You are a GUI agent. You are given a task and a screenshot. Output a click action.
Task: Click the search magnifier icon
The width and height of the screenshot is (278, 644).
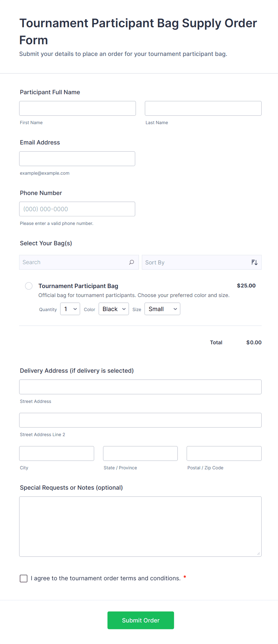(x=132, y=262)
